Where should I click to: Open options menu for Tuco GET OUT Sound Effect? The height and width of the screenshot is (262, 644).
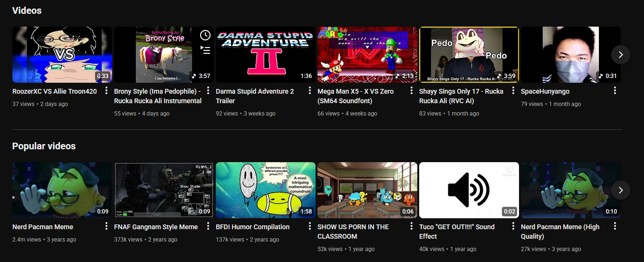coord(513,226)
